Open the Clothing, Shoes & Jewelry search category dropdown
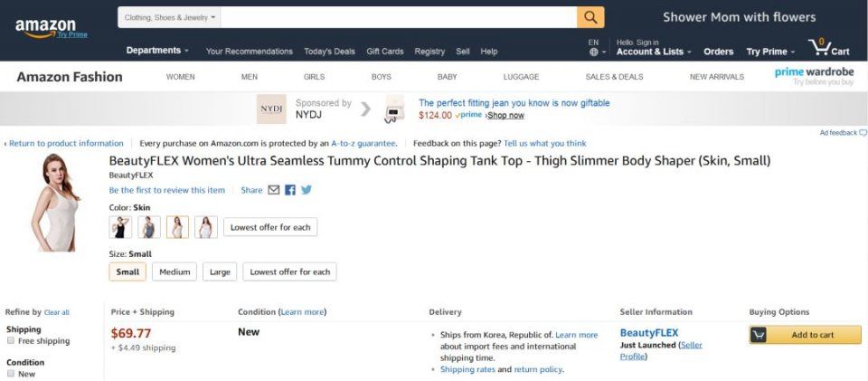Screen dimensions: 868x381 point(170,17)
